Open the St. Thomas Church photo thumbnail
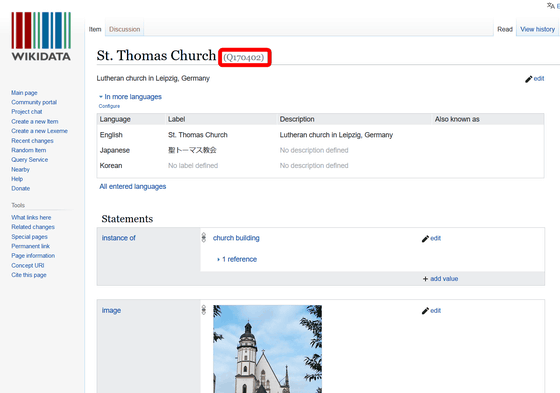Viewport: 560px width, 393px height. point(268,349)
